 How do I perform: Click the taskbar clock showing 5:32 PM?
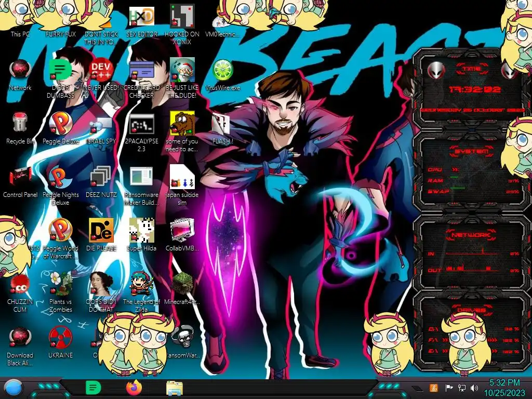point(504,388)
